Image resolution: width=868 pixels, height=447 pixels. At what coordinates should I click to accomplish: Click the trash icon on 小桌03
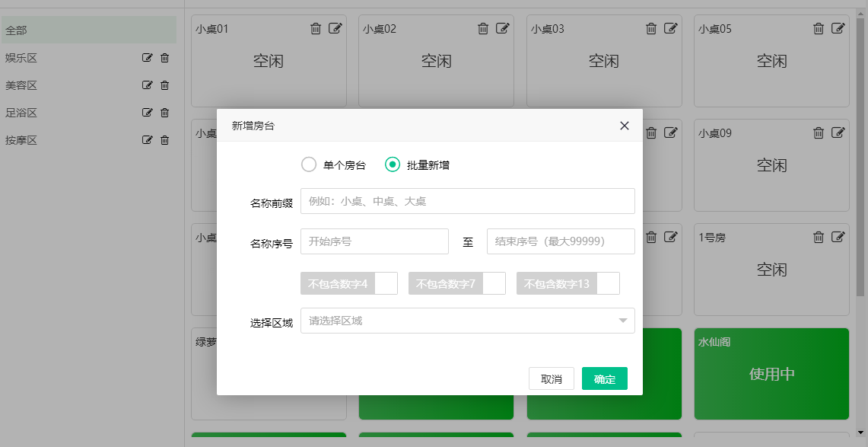pyautogui.click(x=650, y=29)
